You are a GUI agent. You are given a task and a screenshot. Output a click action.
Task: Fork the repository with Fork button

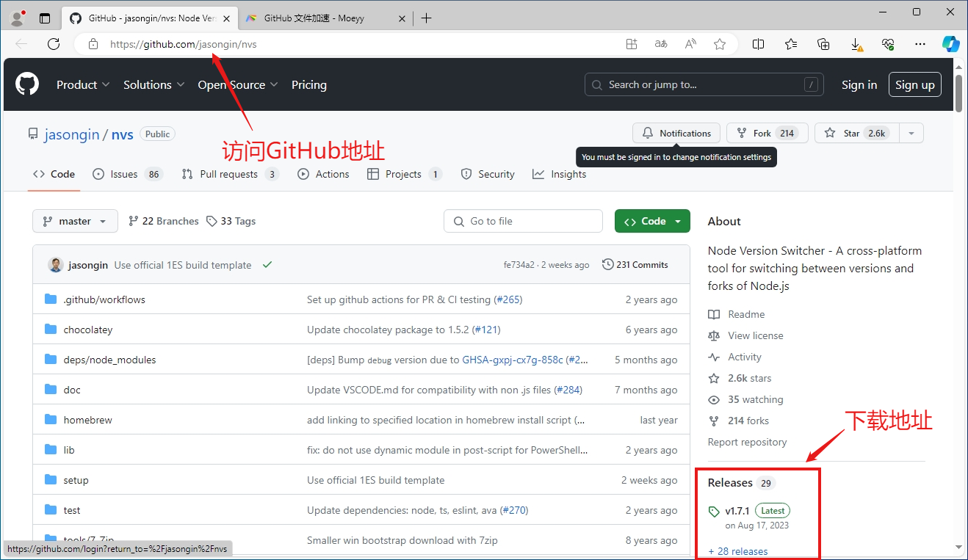[x=767, y=133]
